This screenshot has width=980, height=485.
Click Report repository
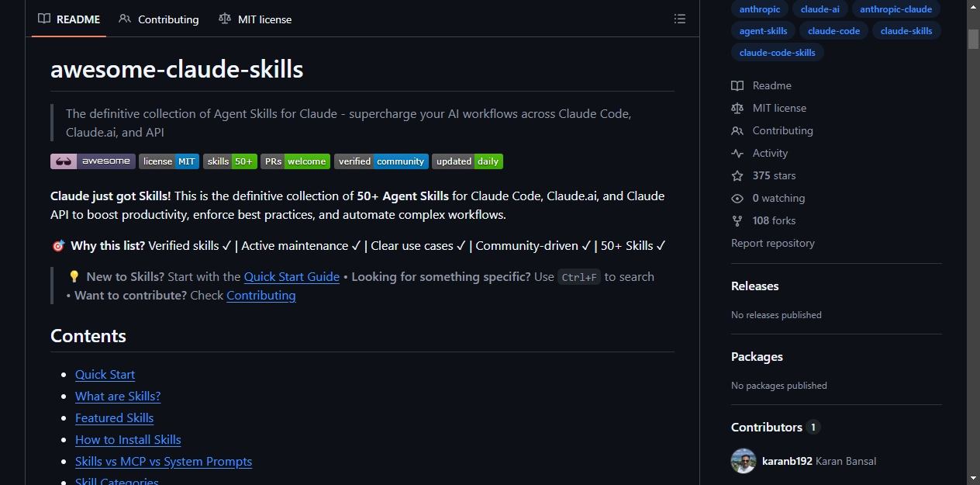click(x=773, y=243)
